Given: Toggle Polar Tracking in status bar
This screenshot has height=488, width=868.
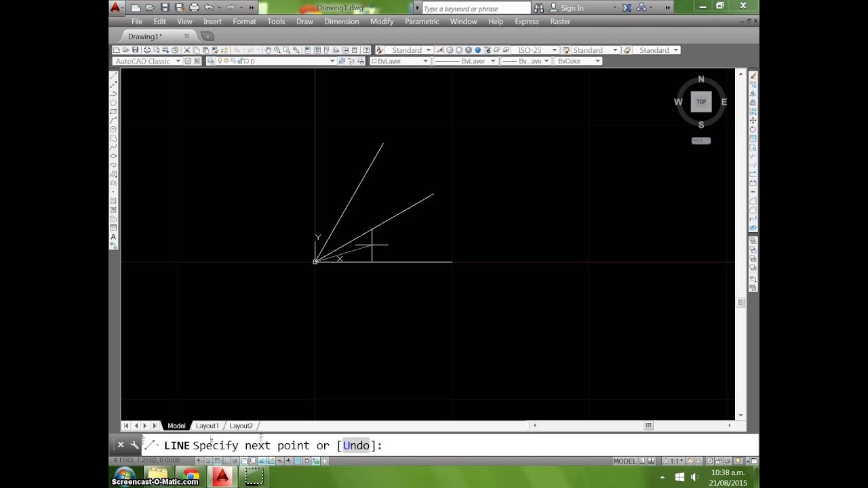Looking at the screenshot, I should point(235,461).
